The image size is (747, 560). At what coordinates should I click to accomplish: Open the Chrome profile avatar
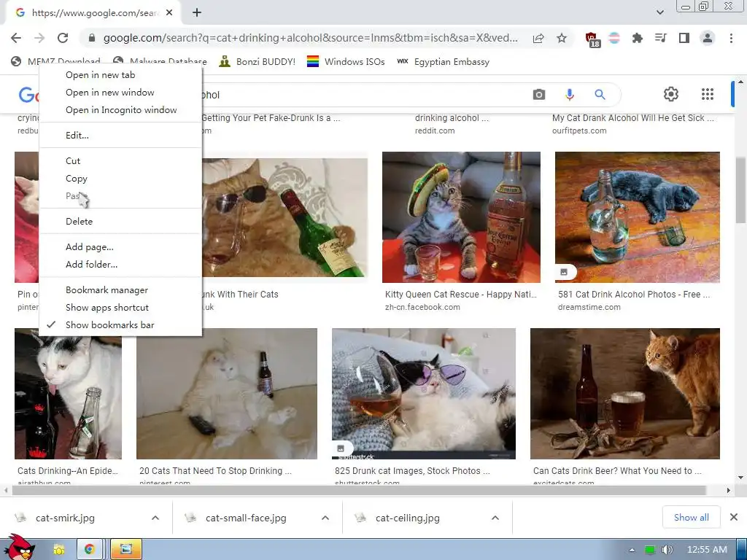point(708,38)
